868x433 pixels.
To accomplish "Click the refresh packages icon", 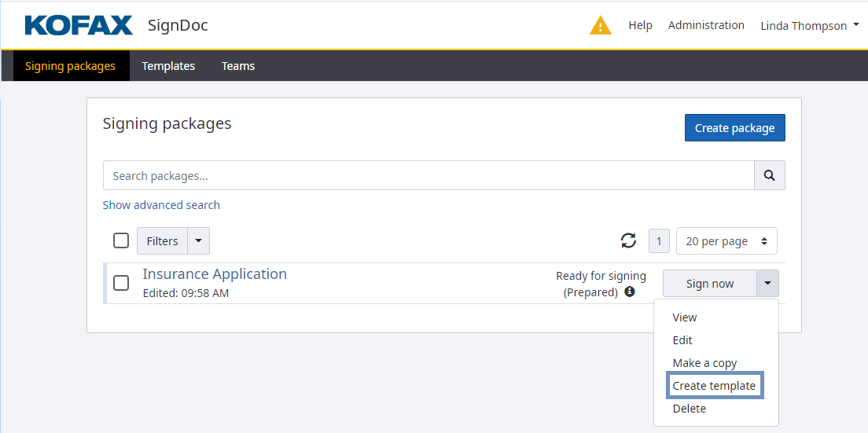I will click(x=628, y=241).
